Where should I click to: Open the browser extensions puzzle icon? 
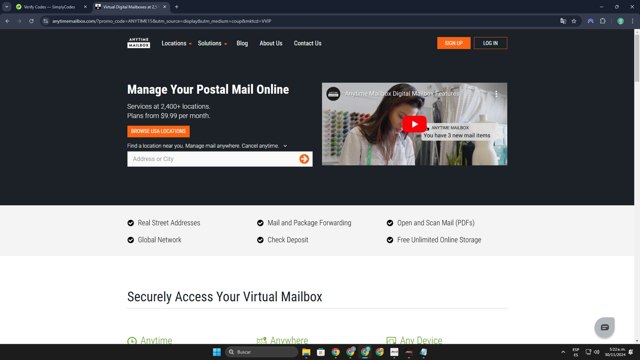602,21
